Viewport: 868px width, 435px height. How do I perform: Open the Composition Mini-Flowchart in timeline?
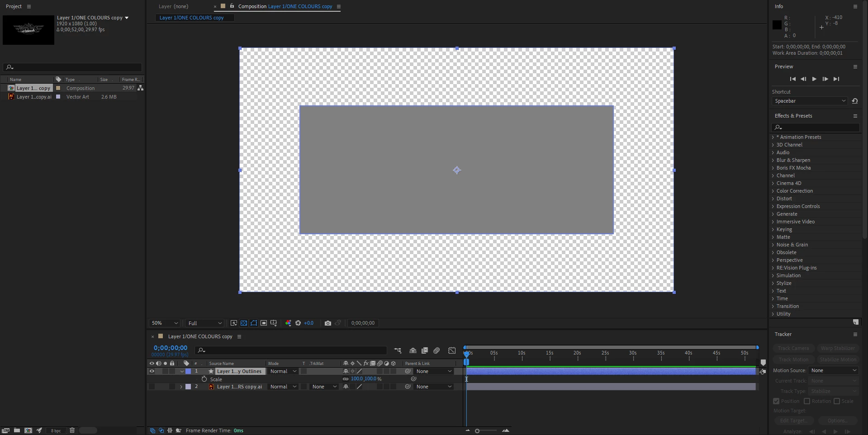click(398, 350)
